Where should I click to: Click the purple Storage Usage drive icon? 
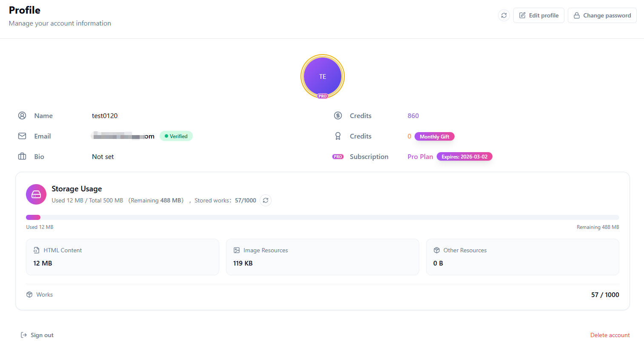pos(36,194)
